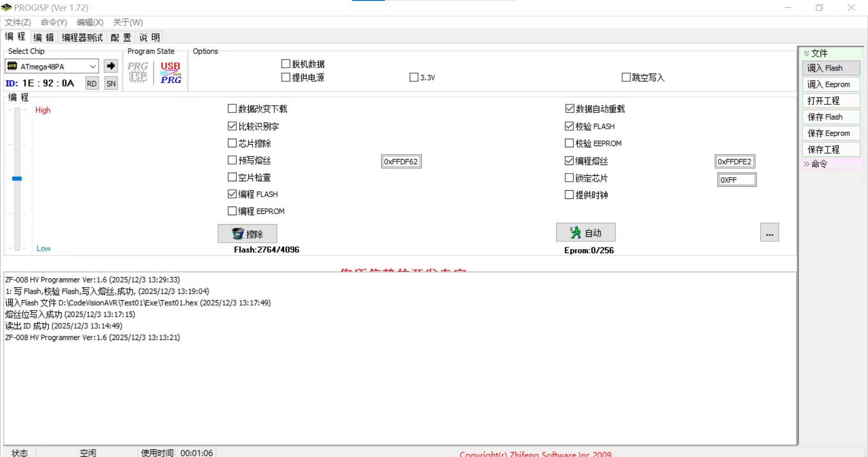Click the chip icon in Select Chip combo
The width and height of the screenshot is (868, 457).
[12, 66]
